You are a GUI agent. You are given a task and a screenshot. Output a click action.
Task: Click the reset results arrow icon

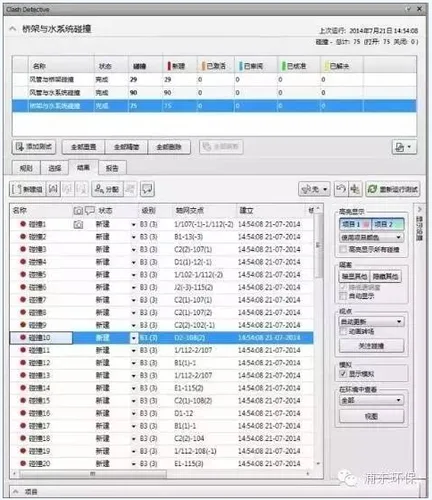tap(341, 189)
